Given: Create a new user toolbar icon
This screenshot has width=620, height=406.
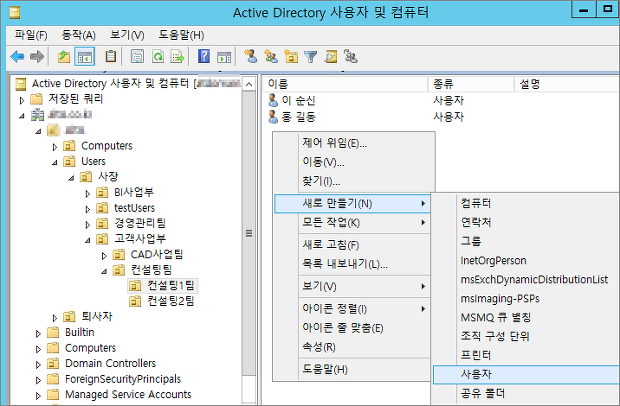Looking at the screenshot, I should (251, 57).
